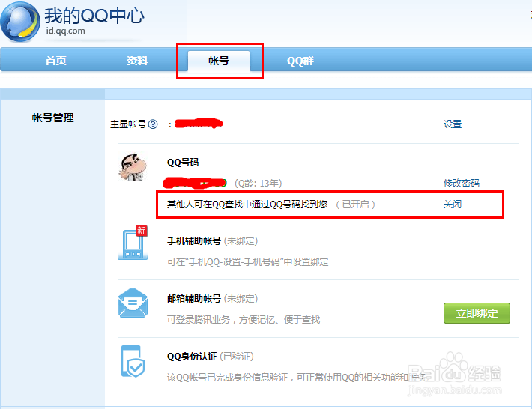Click the cartoon avatar next to QQ号码
Image resolution: width=532 pixels, height=409 pixels.
[x=133, y=167]
